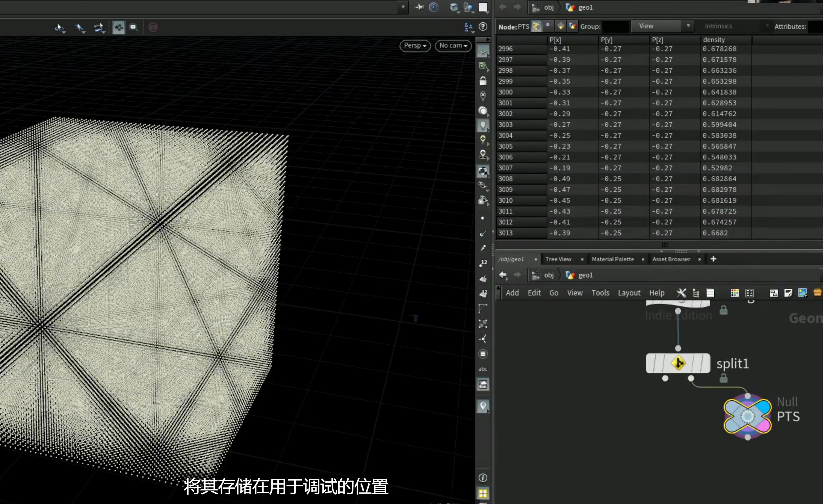The image size is (823, 504).
Task: Add a new pane tab with plus
Action: pyautogui.click(x=713, y=259)
